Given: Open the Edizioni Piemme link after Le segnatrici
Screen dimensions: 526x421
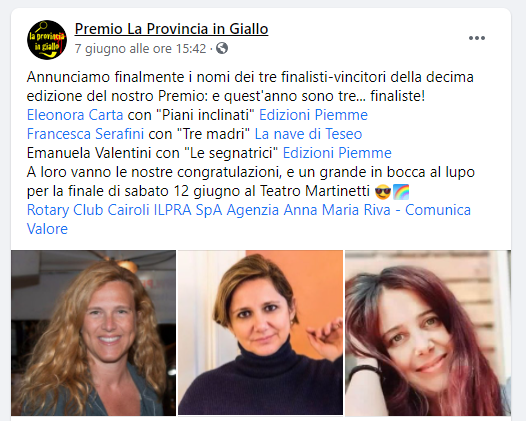Looking at the screenshot, I should [337, 153].
